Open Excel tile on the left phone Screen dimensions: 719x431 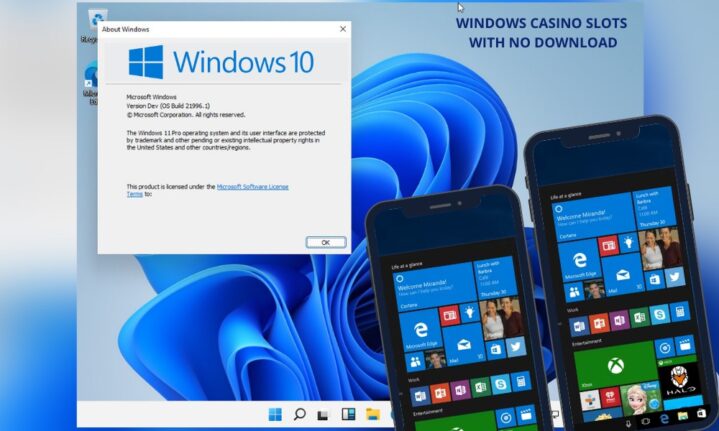coord(481,387)
